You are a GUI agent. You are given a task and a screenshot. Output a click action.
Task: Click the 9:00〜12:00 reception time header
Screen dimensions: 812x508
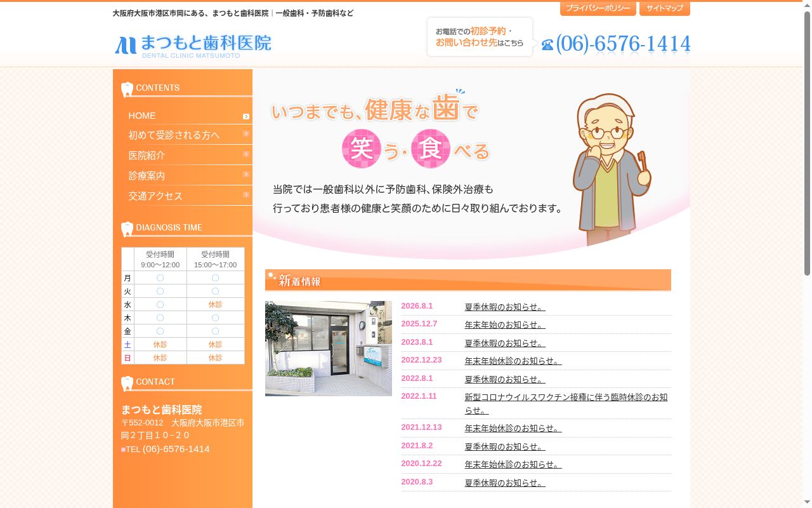pos(160,260)
